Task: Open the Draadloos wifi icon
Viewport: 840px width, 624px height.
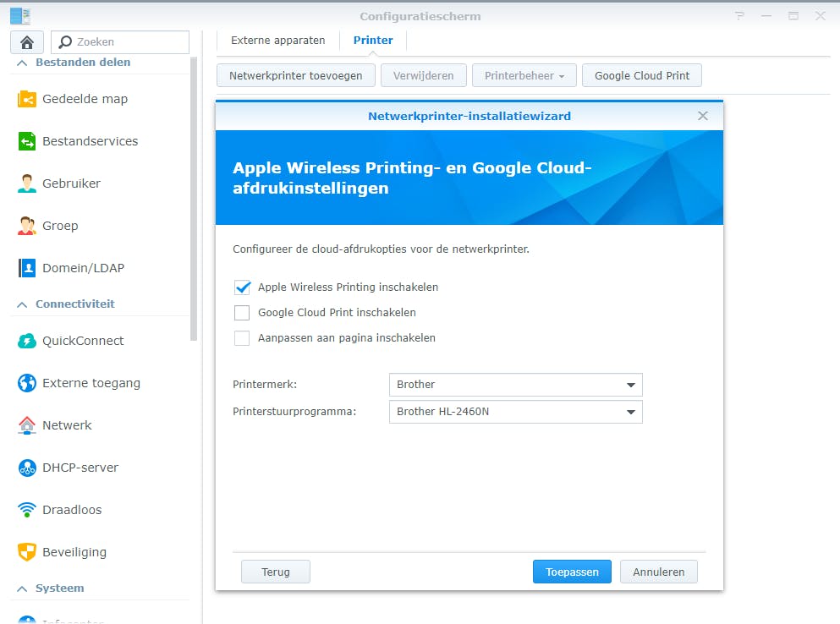Action: tap(27, 510)
